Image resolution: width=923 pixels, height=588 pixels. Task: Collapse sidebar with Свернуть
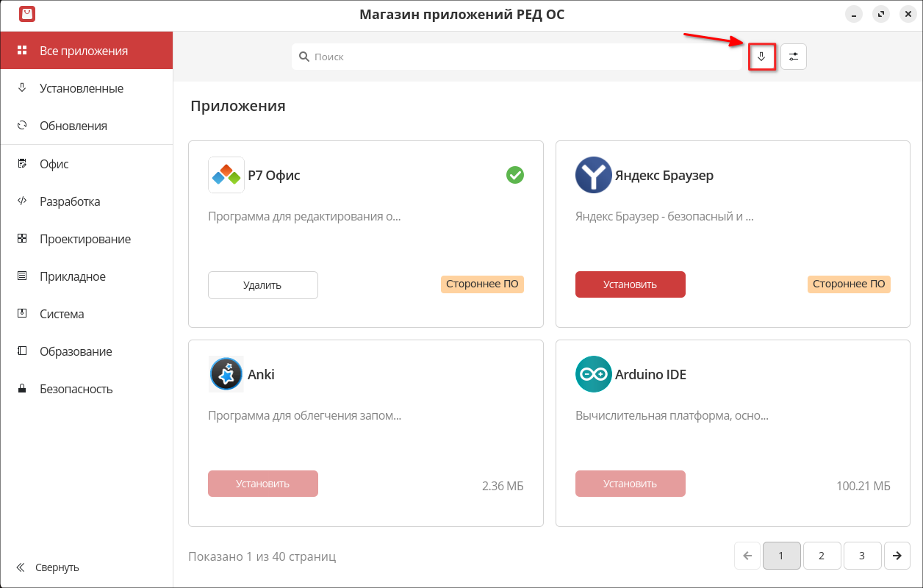tap(49, 567)
